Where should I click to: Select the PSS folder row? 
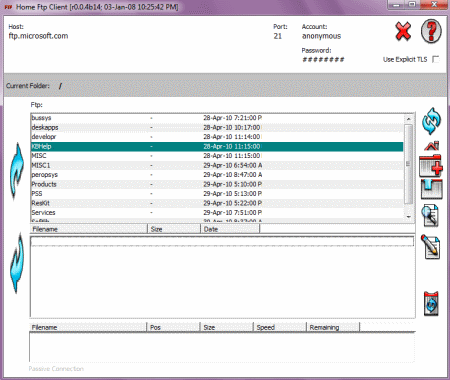(217, 194)
